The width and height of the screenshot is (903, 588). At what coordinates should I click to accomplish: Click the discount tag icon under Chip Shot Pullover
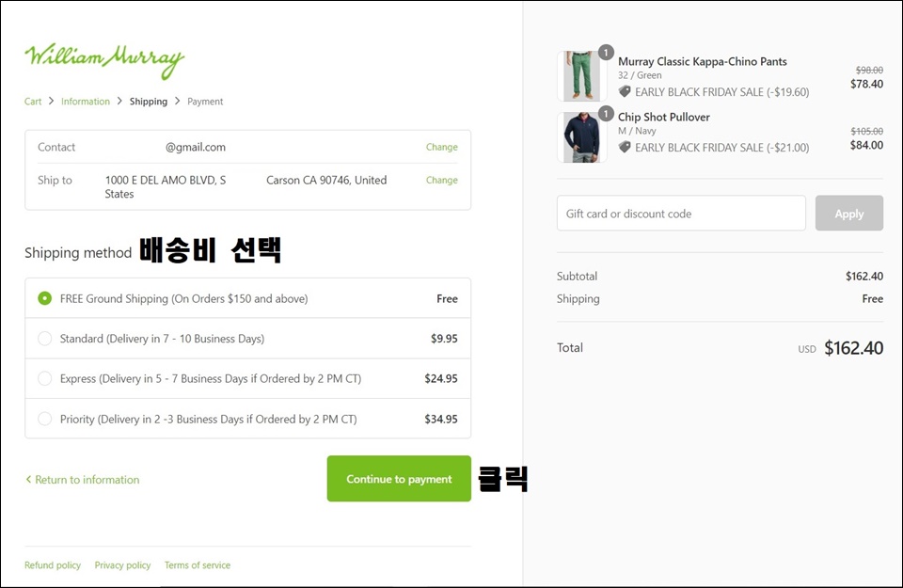[625, 147]
